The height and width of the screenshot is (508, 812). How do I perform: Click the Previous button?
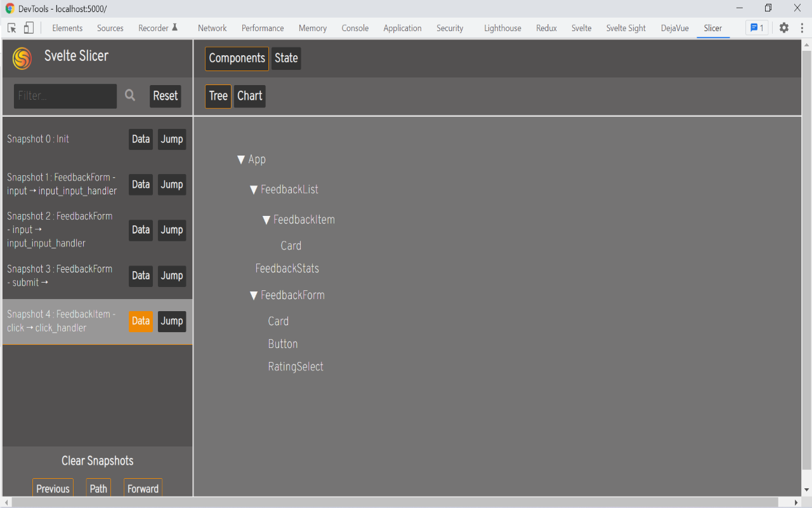tap(53, 488)
